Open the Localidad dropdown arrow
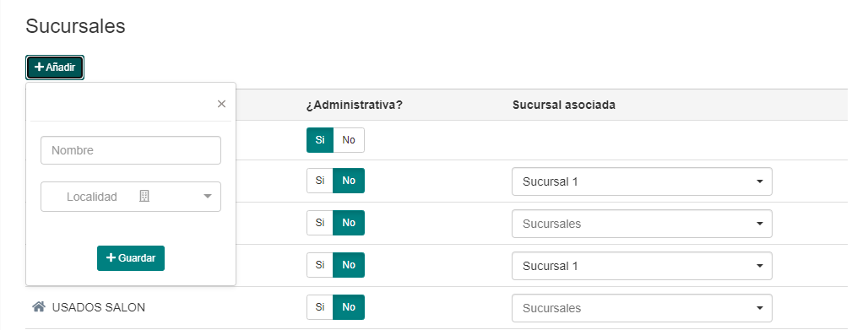The height and width of the screenshot is (330, 868). [208, 196]
